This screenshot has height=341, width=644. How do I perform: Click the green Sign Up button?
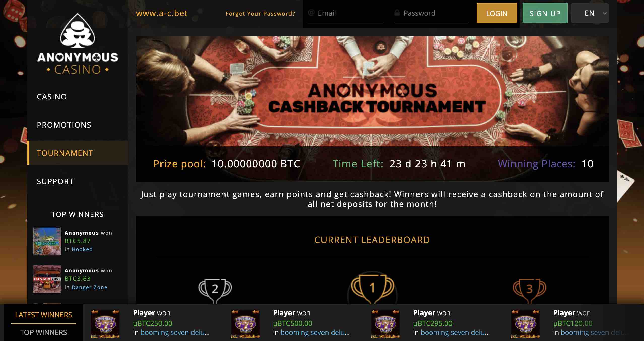coord(545,13)
